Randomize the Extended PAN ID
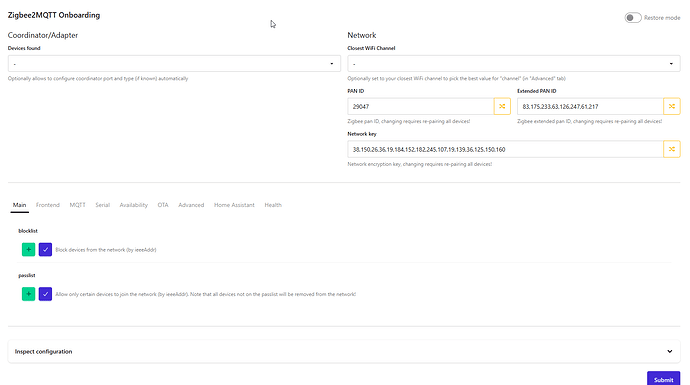The width and height of the screenshot is (690, 385). (672, 106)
